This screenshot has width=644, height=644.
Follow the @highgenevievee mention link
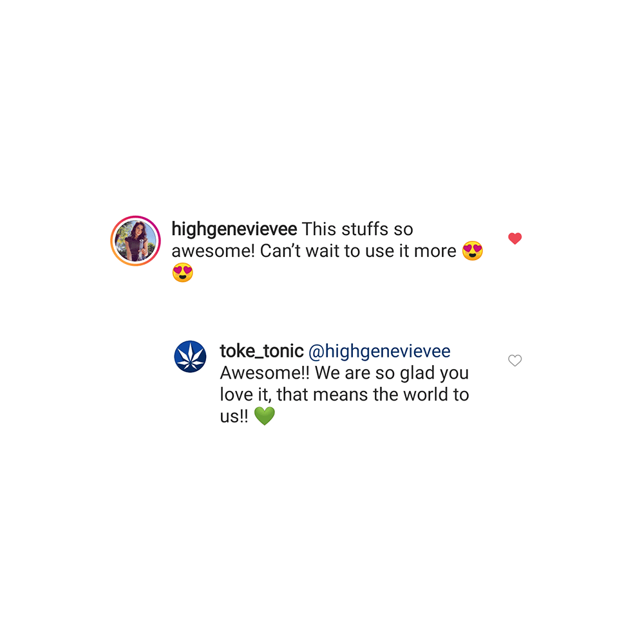pos(379,351)
